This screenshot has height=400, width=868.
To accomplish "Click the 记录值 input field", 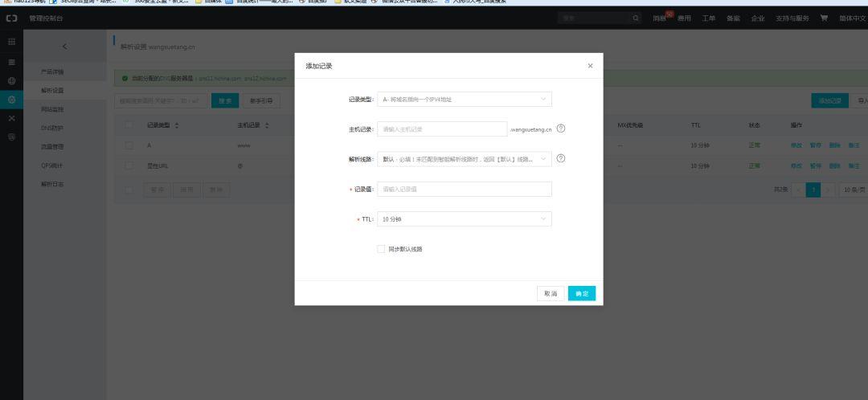I will coord(464,189).
